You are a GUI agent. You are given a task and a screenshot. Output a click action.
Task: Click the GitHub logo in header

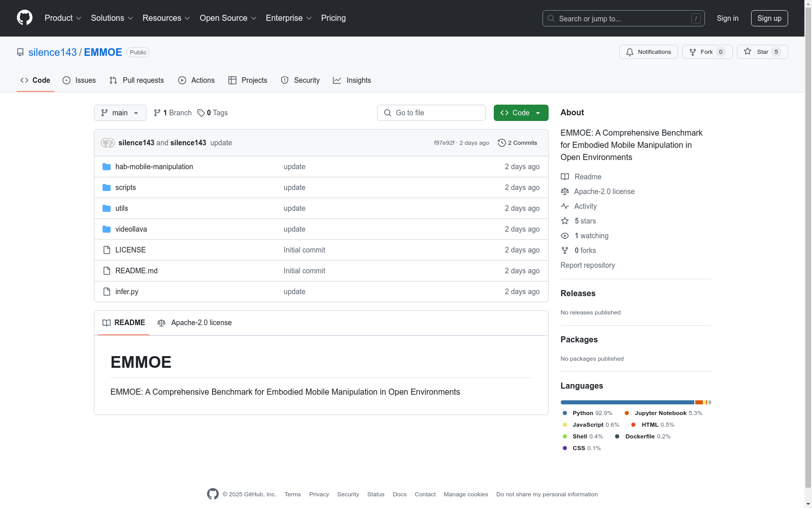click(x=24, y=18)
